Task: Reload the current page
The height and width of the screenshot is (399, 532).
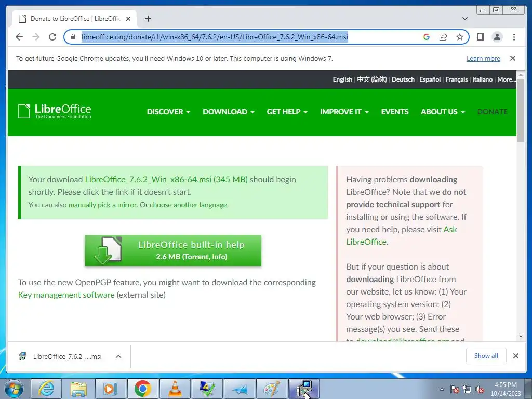Action: click(x=52, y=37)
